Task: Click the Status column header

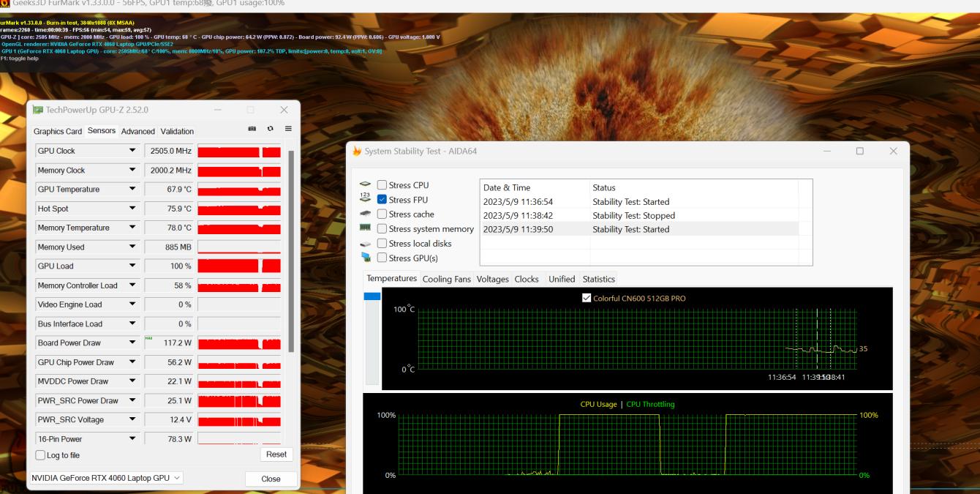Action: (694, 187)
